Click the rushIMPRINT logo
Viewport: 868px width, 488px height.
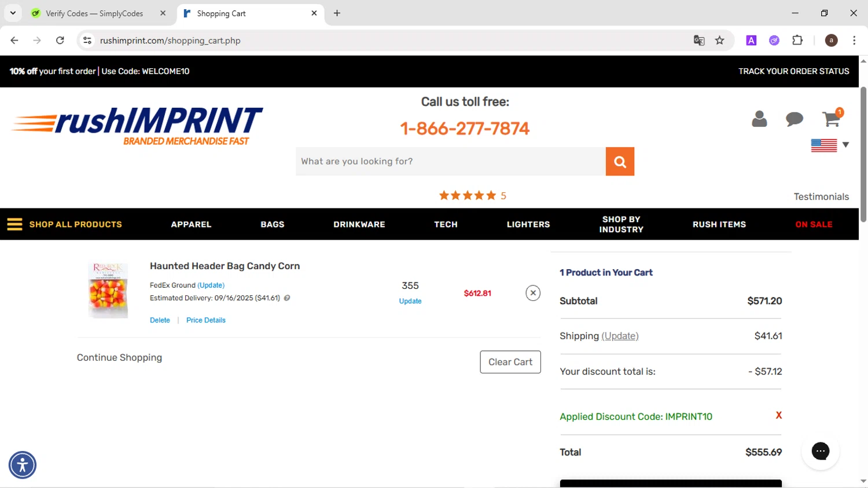[x=137, y=126]
